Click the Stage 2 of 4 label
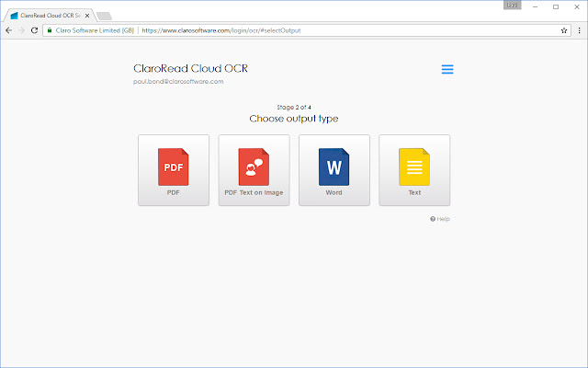 pyautogui.click(x=294, y=108)
